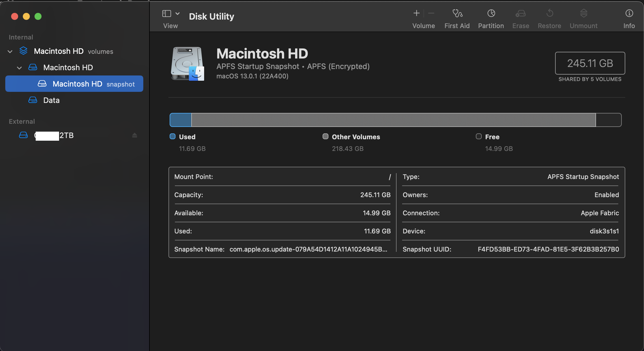Open the Partition pie chart icon

[x=491, y=13]
